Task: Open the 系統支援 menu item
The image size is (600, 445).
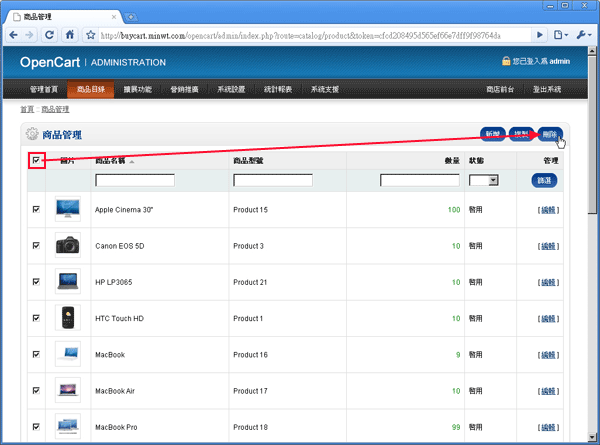Action: pos(324,89)
